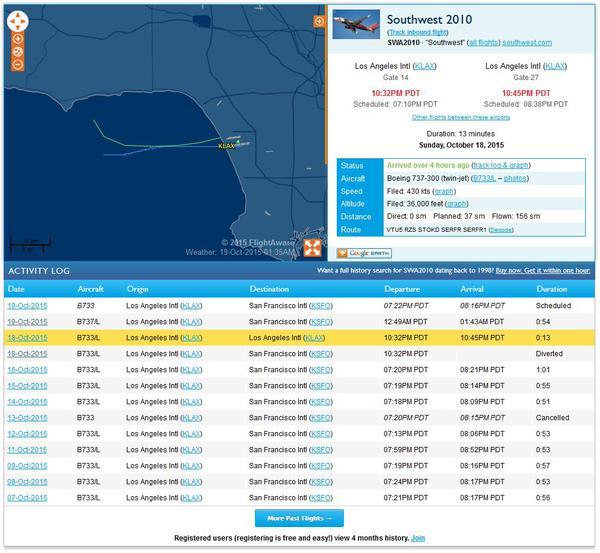
Task: Reset map view with the middle orange icon
Action: click(18, 52)
